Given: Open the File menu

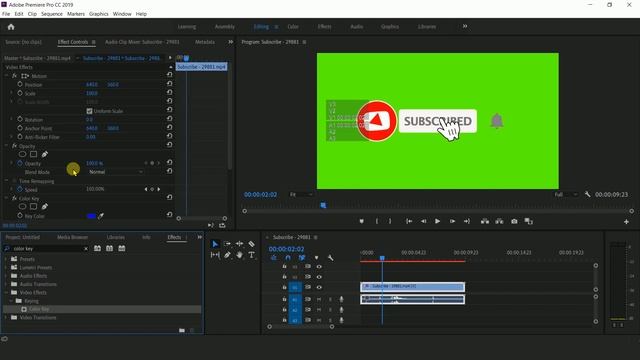Looking at the screenshot, I should click(x=6, y=14).
